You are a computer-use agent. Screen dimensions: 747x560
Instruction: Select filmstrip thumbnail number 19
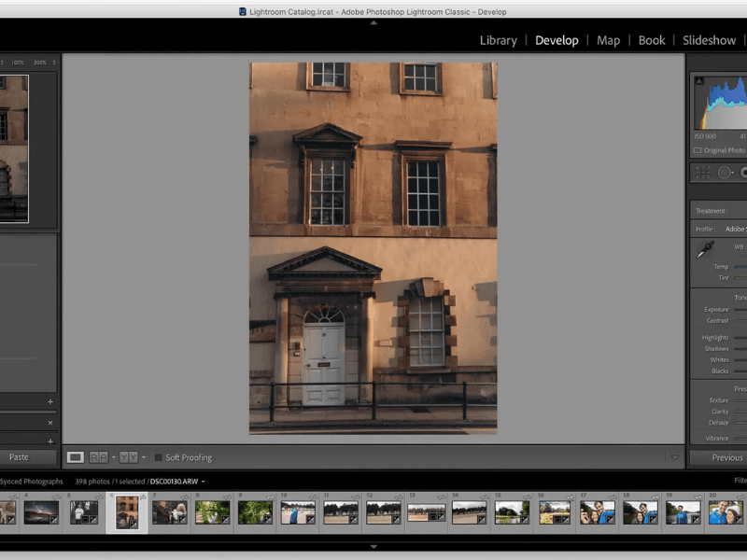point(684,512)
